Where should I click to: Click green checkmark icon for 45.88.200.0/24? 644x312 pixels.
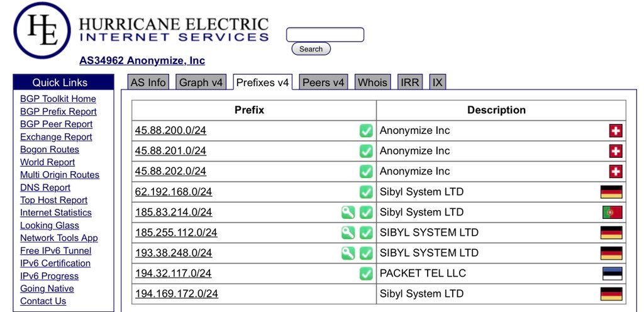click(366, 131)
